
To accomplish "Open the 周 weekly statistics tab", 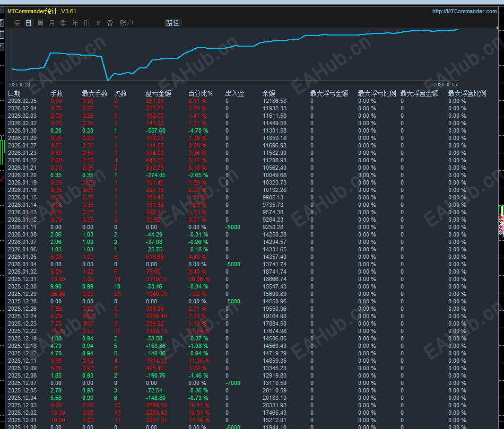I will [40, 23].
